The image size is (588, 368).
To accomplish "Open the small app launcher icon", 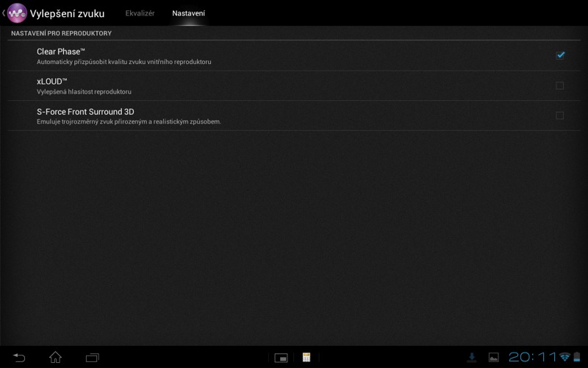I will point(281,358).
